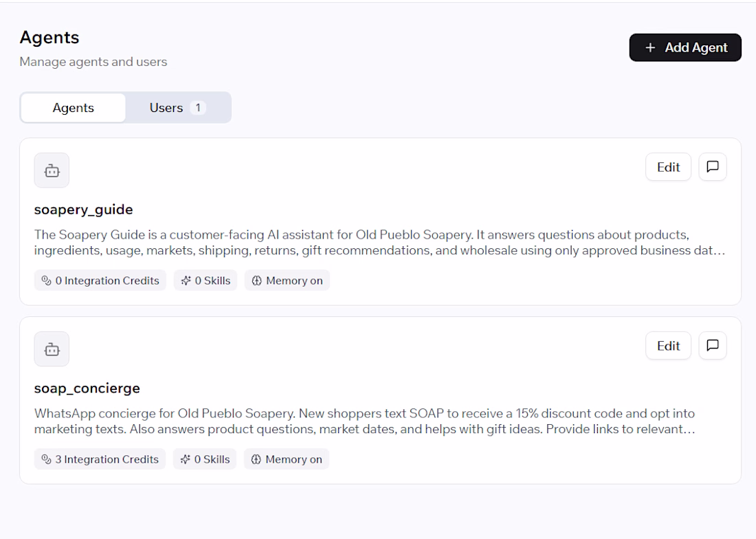Click the soap_concierge robot avatar icon

click(52, 349)
